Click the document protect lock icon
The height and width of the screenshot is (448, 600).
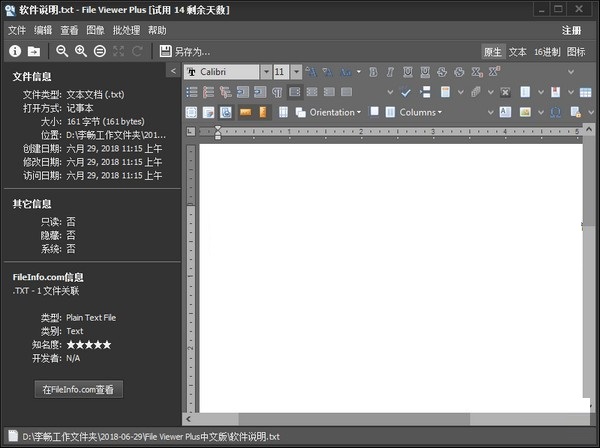tap(576, 112)
